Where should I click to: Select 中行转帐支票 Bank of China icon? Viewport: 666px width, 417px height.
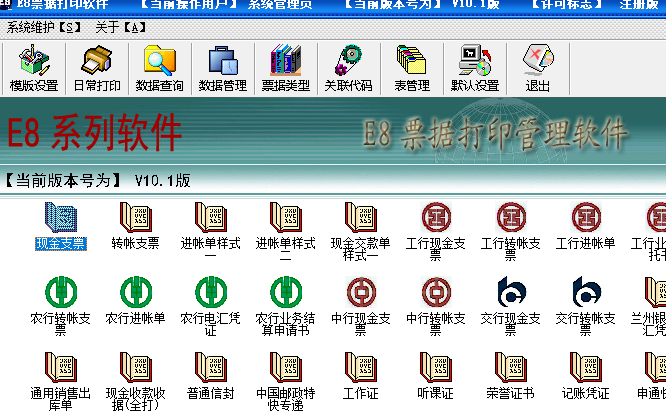[435, 292]
